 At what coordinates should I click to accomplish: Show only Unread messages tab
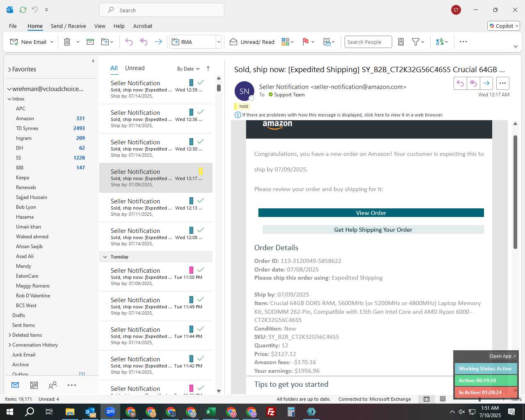pyautogui.click(x=135, y=68)
